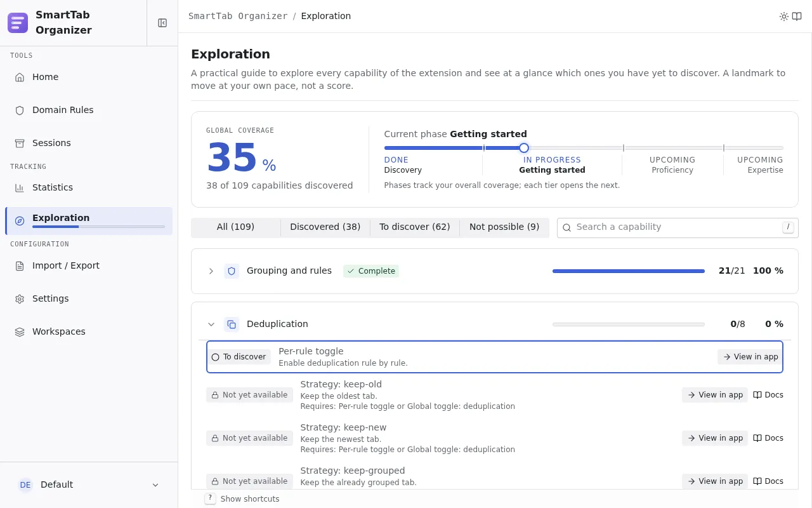
Task: Click the Grouping and rules shield icon
Action: (x=232, y=271)
